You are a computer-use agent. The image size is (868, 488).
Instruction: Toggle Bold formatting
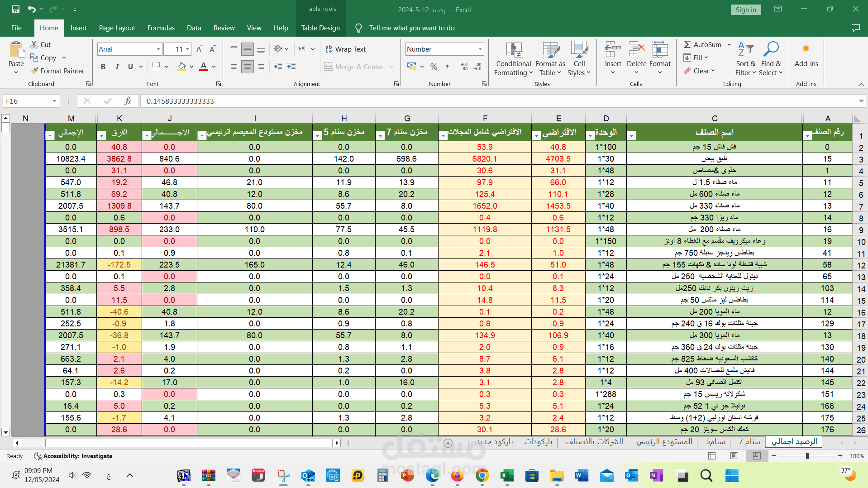(103, 67)
